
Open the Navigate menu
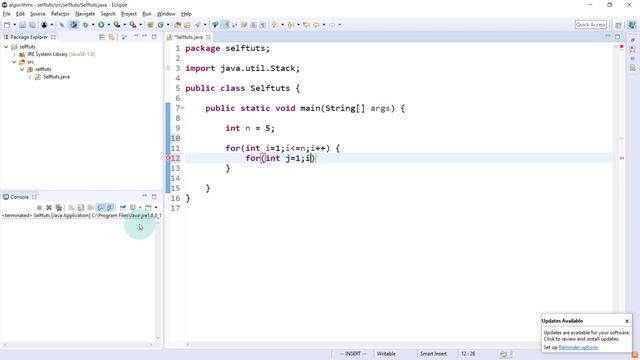point(85,14)
